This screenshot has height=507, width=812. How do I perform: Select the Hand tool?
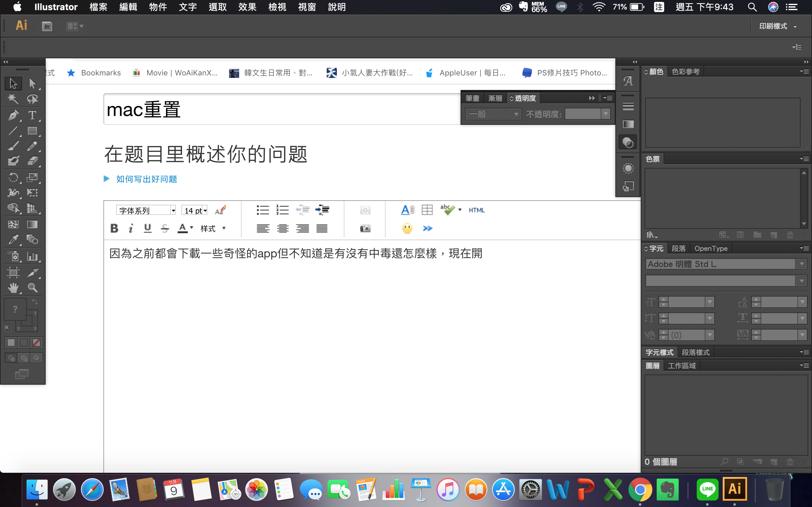click(13, 288)
